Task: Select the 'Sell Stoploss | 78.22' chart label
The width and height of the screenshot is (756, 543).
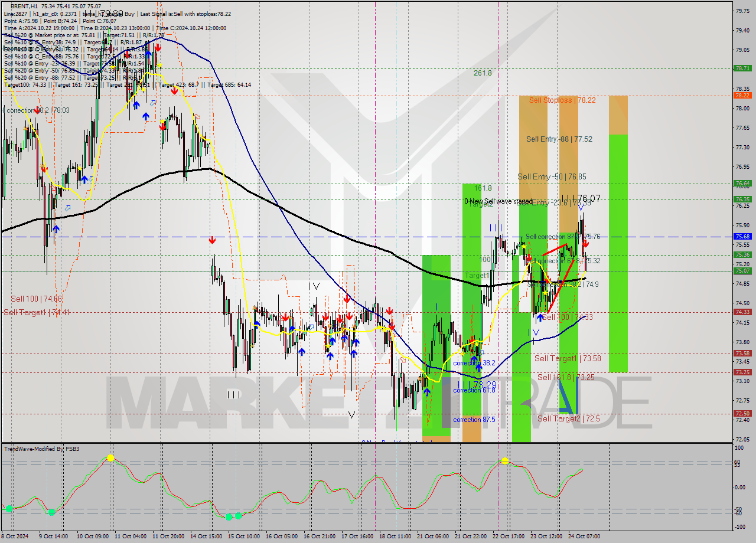Action: coord(562,100)
